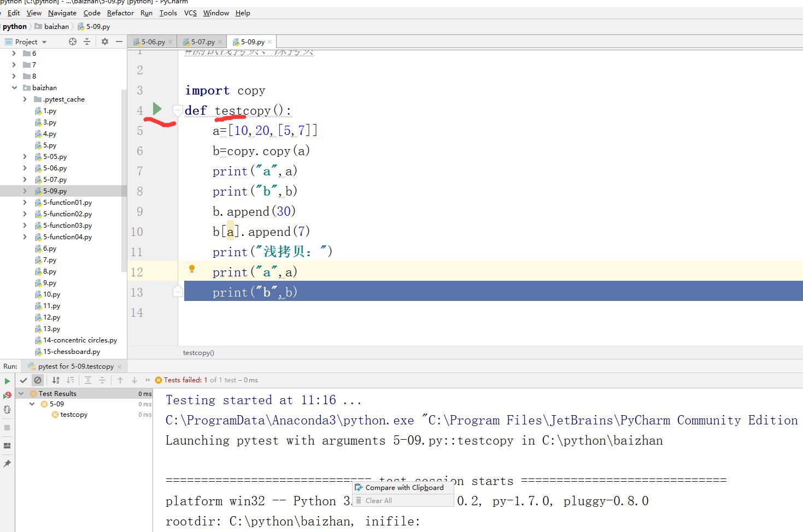Select 14-concentric circles.py in project tree
Viewport: 803px width, 532px height.
pos(80,340)
